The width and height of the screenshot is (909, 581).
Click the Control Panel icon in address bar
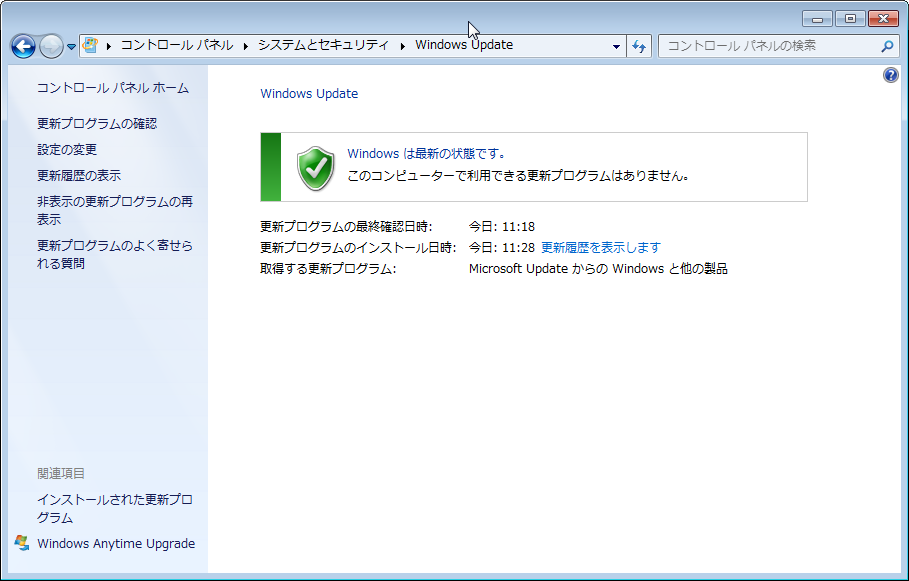90,45
